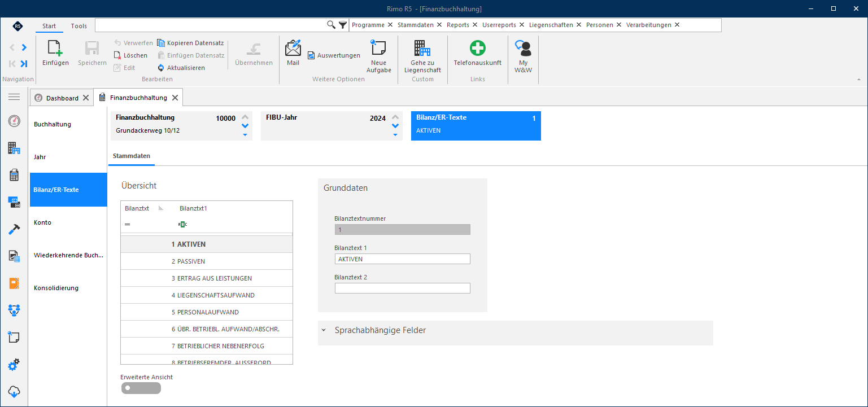Open Konto in the left navigation
The image size is (868, 407).
pyautogui.click(x=68, y=222)
